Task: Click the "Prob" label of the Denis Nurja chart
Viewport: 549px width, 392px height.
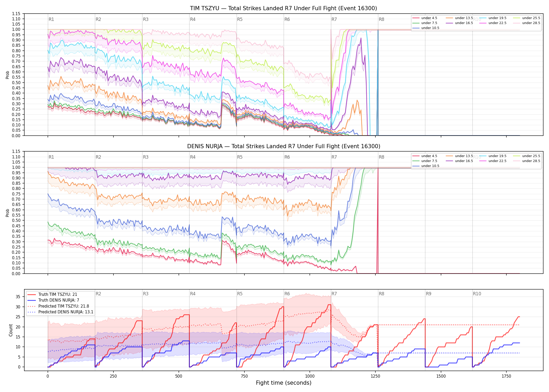Action: pos(8,213)
